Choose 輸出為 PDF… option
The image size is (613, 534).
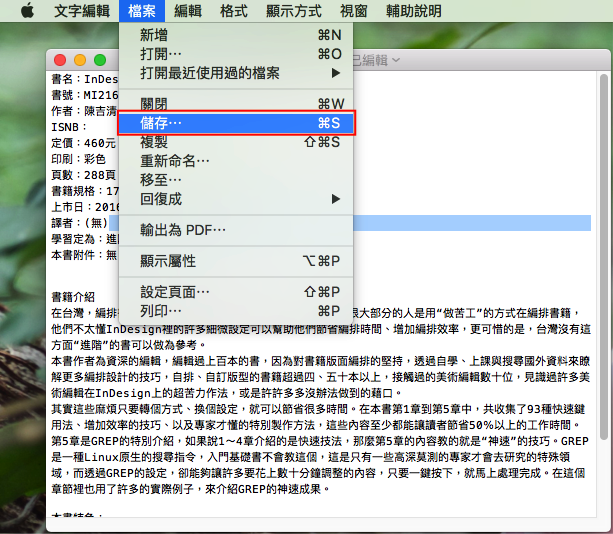coord(236,230)
